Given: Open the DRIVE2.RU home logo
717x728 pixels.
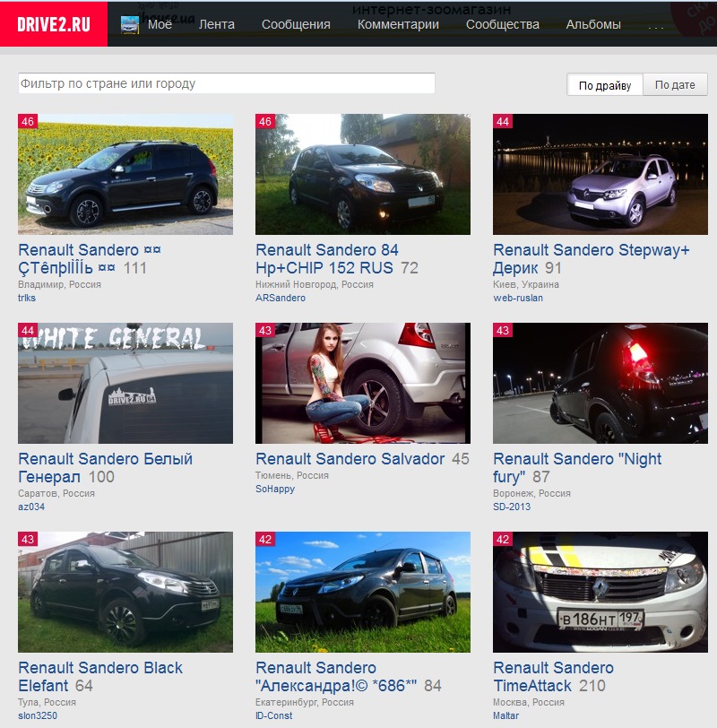Looking at the screenshot, I should (x=54, y=24).
